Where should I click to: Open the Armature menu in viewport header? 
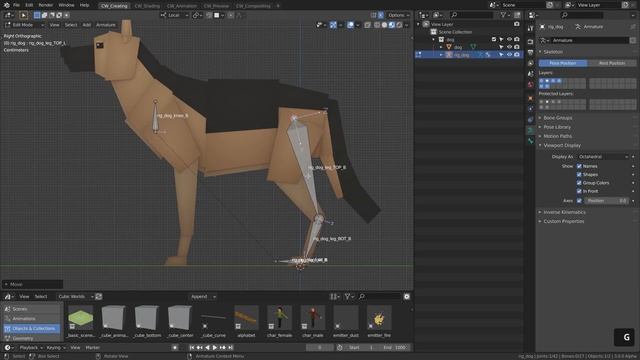(105, 25)
